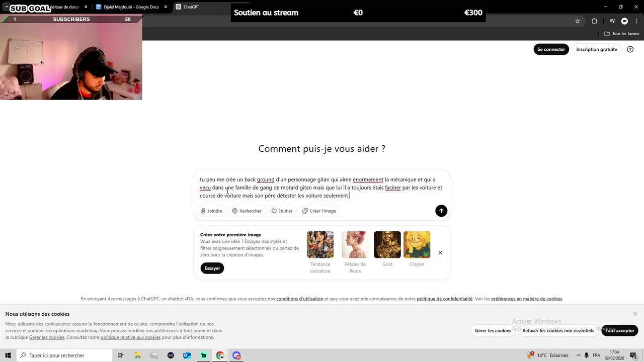Open the Chrome extensions puzzle icon
This screenshot has height=362, width=644.
(x=595, y=21)
